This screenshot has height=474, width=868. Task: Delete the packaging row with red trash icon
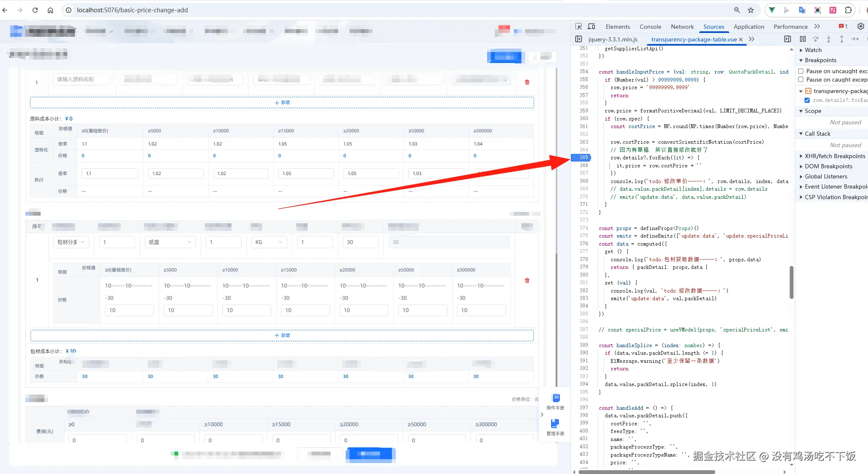click(x=527, y=281)
